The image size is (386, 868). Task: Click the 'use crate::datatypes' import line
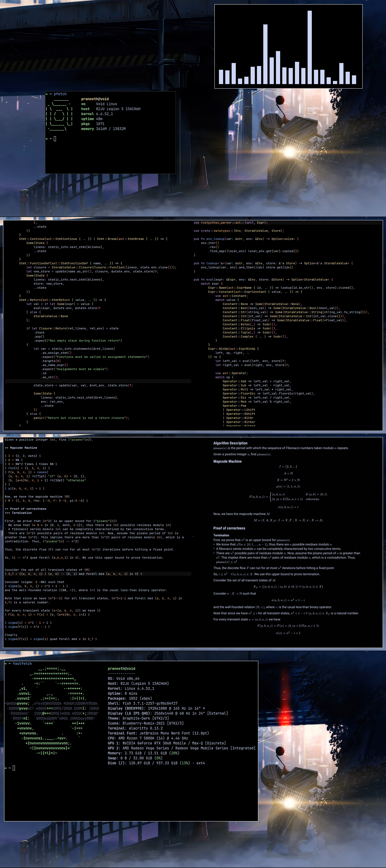coord(239,231)
